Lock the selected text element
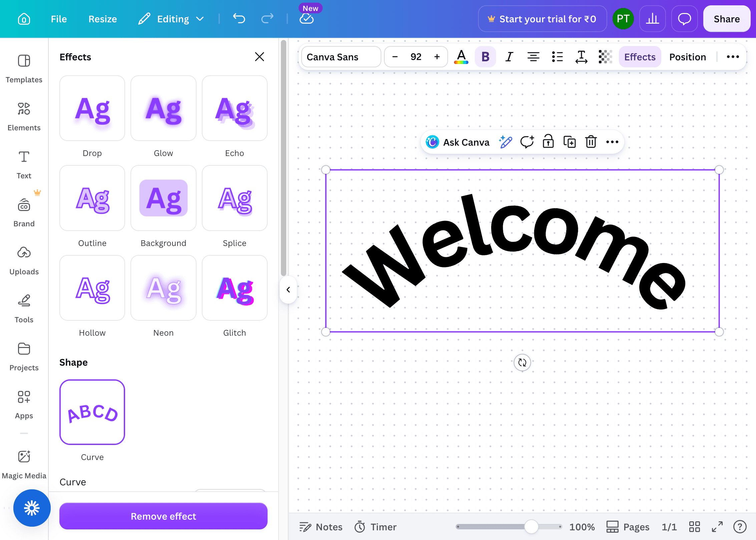Image resolution: width=756 pixels, height=540 pixels. (548, 142)
